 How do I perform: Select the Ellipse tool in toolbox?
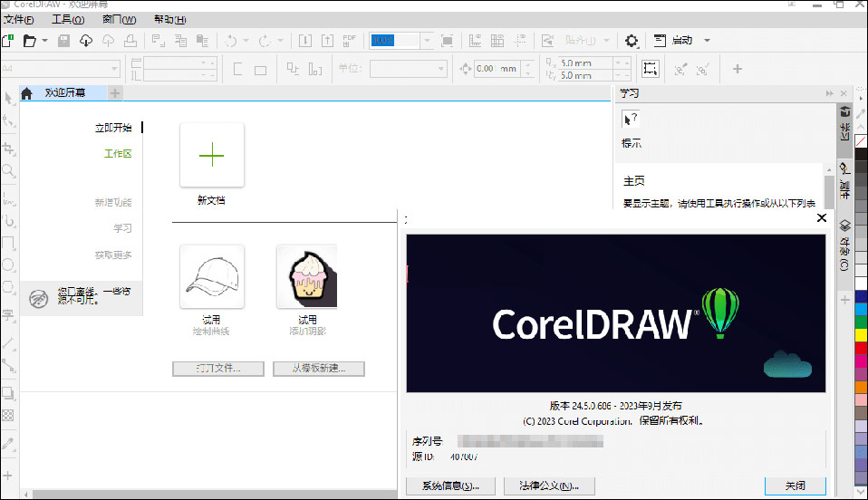point(8,264)
